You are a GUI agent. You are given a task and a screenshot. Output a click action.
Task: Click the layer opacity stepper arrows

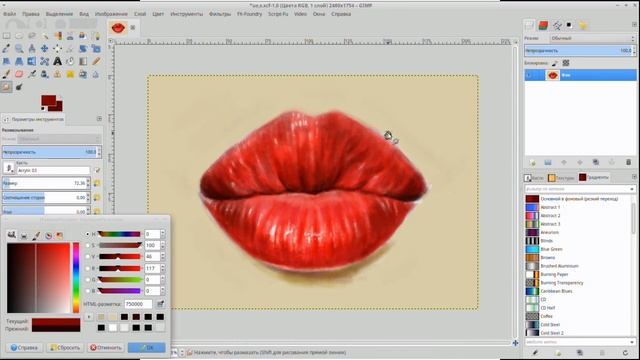pyautogui.click(x=633, y=51)
